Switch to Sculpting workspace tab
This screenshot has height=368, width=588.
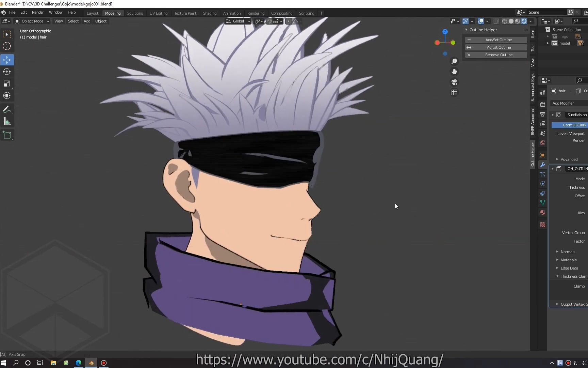coord(135,13)
